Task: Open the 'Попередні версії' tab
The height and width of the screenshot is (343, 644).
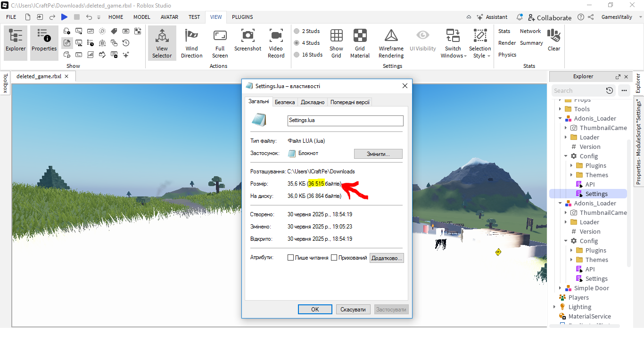Action: click(x=350, y=102)
